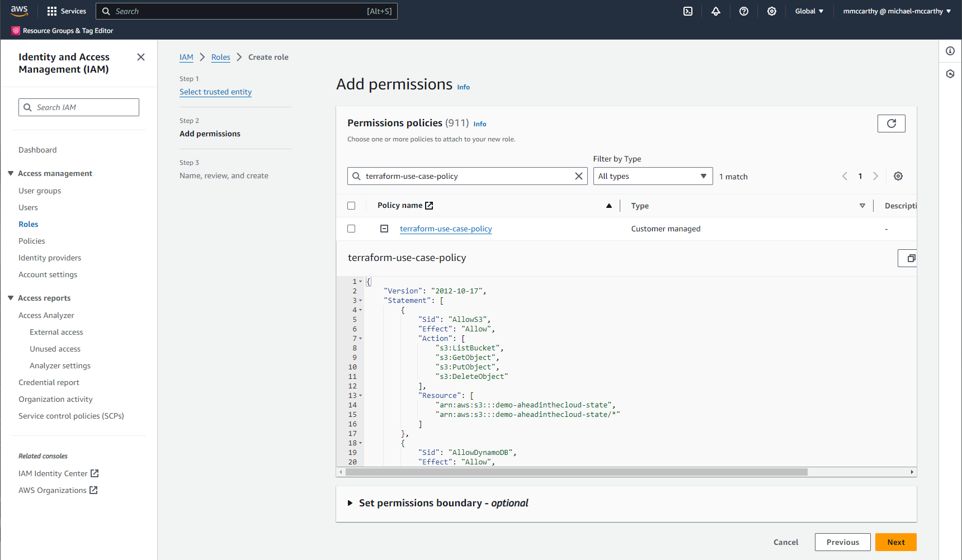Open settings gear in top navigation
The image size is (962, 560).
[772, 11]
